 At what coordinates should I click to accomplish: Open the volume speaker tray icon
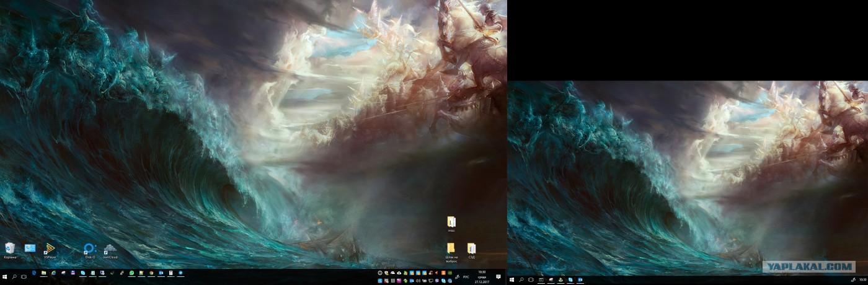418,281
